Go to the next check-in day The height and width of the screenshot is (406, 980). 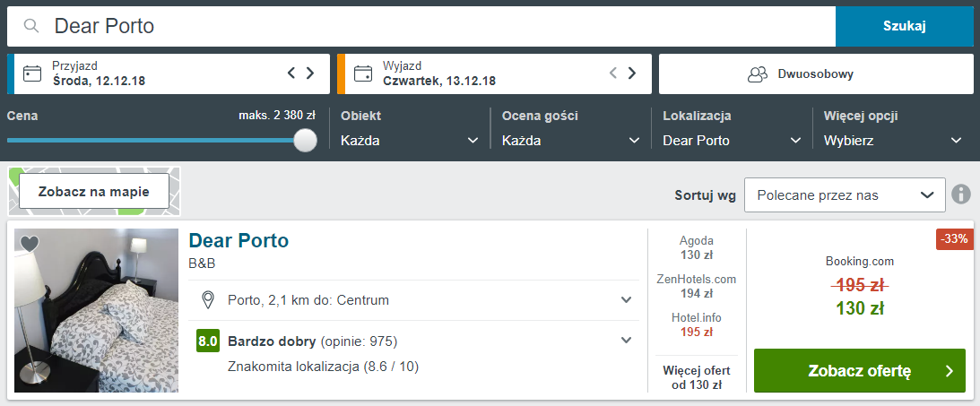pyautogui.click(x=310, y=73)
